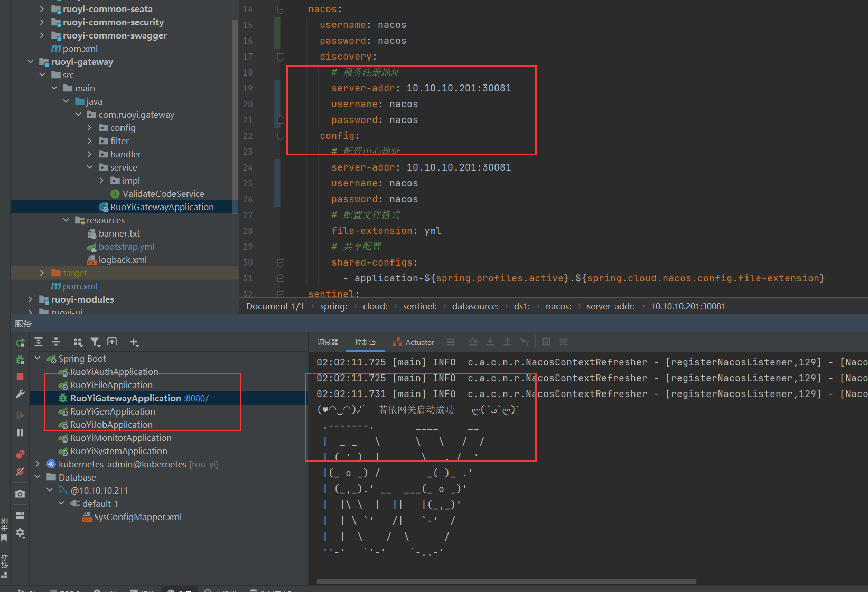Fold the discovery block at line 17

(x=281, y=57)
